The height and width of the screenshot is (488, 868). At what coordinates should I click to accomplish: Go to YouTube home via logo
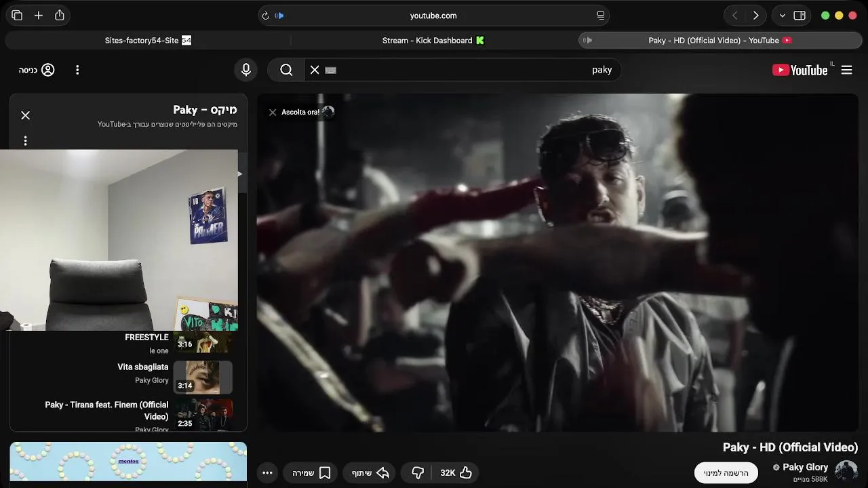[800, 70]
